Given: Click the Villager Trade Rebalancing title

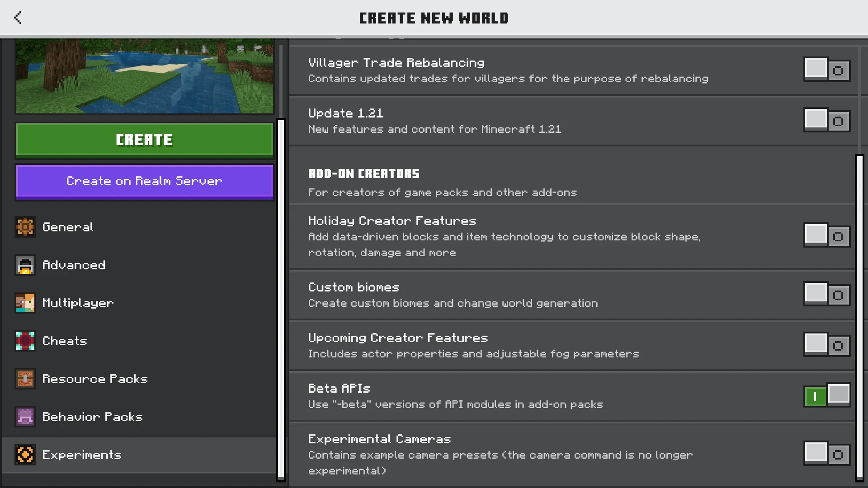Looking at the screenshot, I should (396, 62).
